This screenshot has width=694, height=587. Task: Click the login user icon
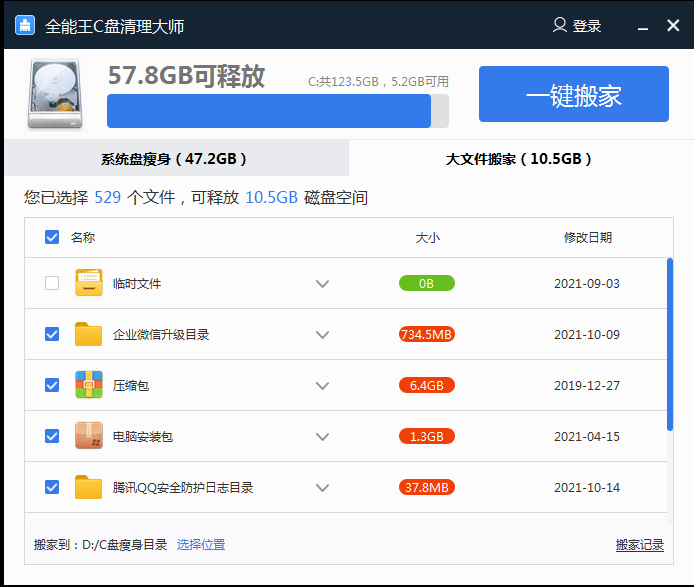click(x=560, y=26)
